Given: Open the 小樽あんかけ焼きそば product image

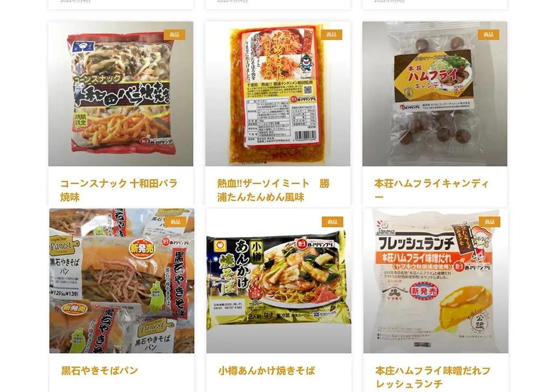Looking at the screenshot, I should click(x=279, y=281).
